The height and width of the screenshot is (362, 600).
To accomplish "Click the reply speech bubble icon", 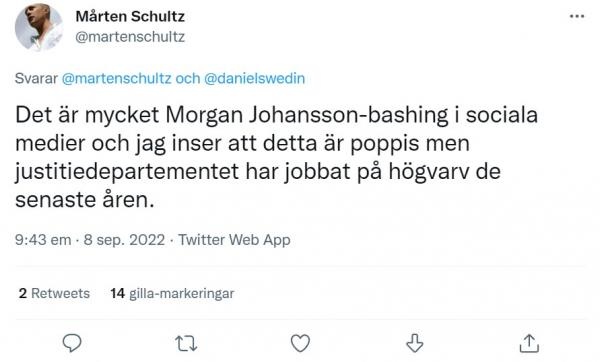I will (x=72, y=343).
